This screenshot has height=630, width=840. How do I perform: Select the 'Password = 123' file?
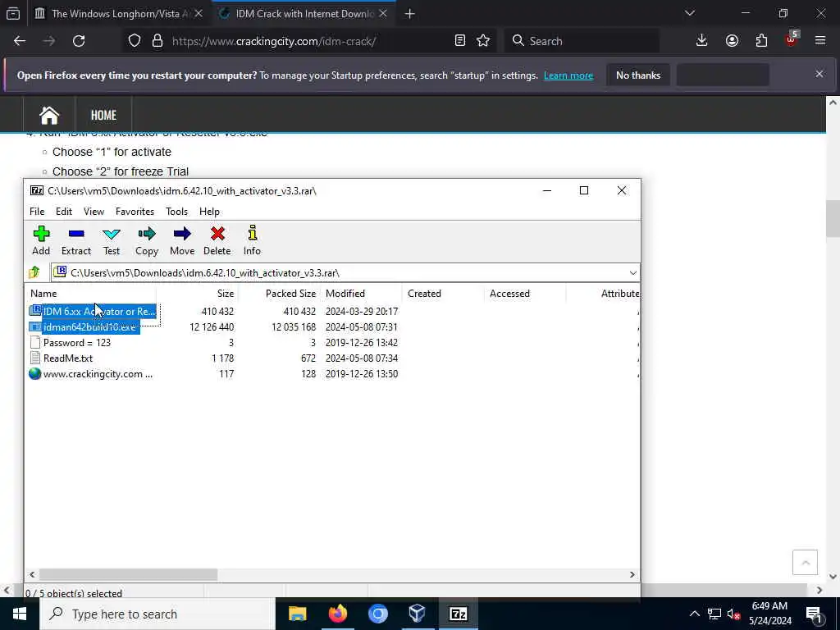pyautogui.click(x=71, y=343)
